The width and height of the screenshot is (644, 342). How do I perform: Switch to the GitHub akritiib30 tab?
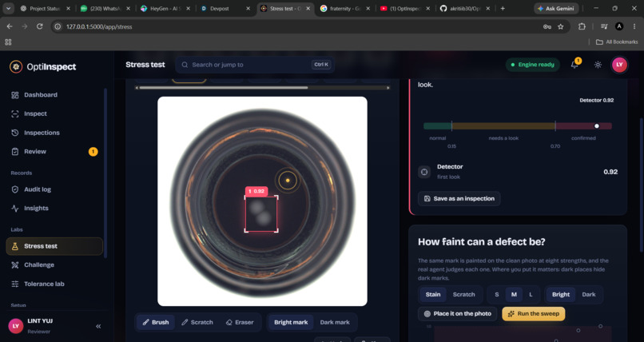pos(464,8)
